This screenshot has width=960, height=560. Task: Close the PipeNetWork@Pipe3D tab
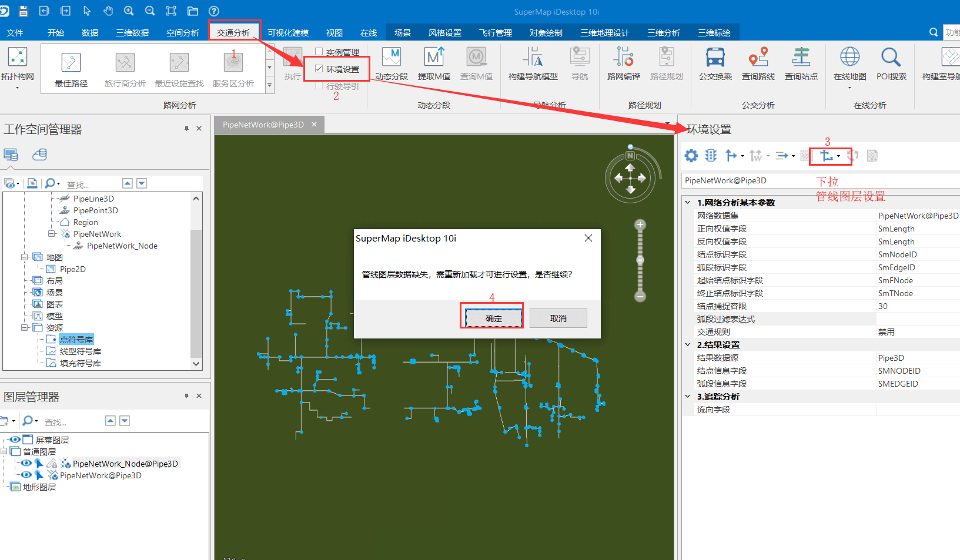pos(315,125)
